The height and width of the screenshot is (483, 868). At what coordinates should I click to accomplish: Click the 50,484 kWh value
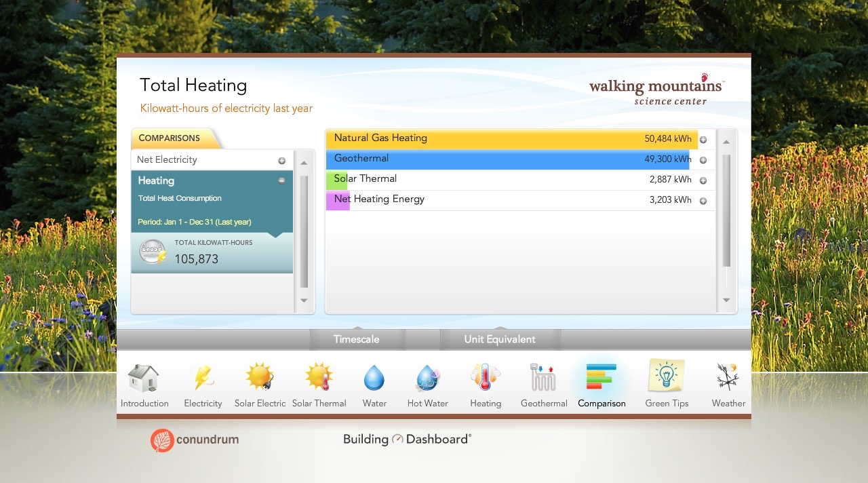click(x=668, y=139)
